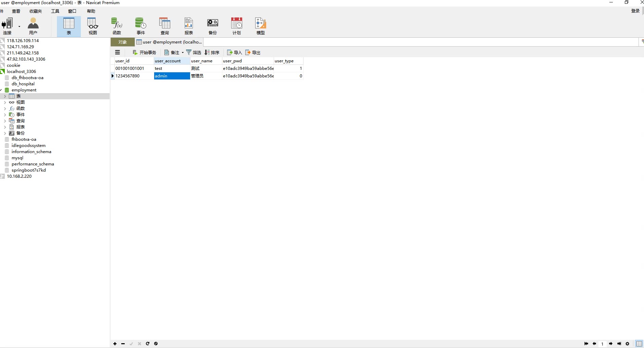Click 导入 (Import) button
The width and height of the screenshot is (644, 348).
tap(234, 52)
